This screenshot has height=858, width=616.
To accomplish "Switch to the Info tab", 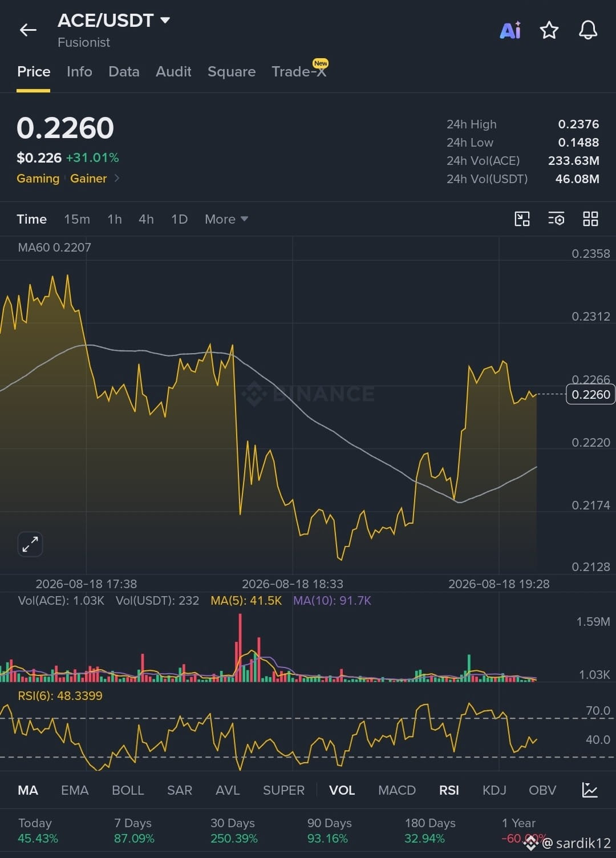I will click(79, 71).
